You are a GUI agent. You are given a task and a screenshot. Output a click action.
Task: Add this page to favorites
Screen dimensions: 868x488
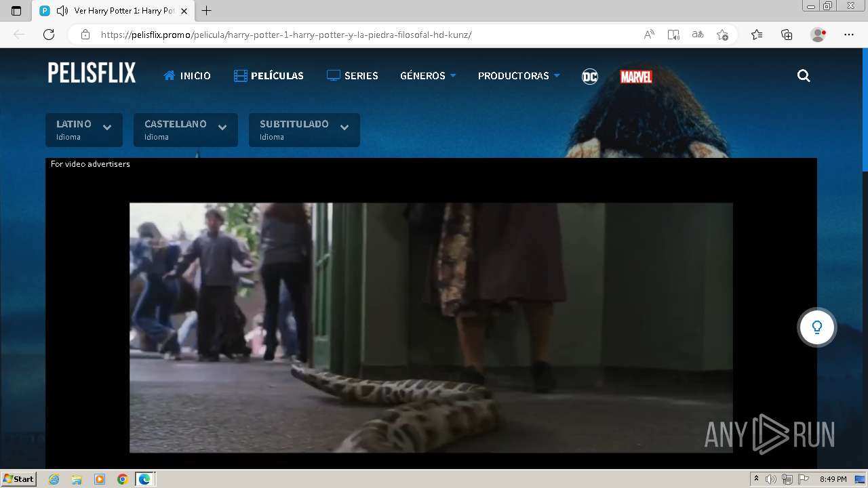722,35
